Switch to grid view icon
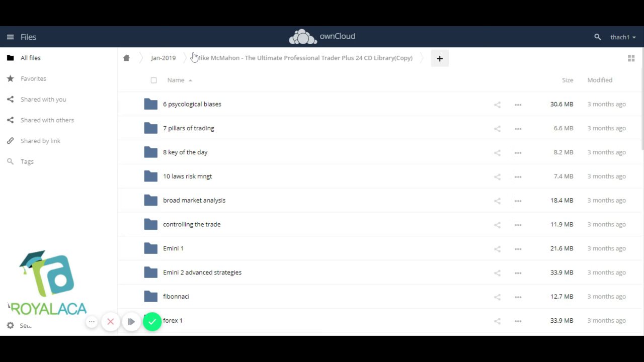 pyautogui.click(x=631, y=58)
